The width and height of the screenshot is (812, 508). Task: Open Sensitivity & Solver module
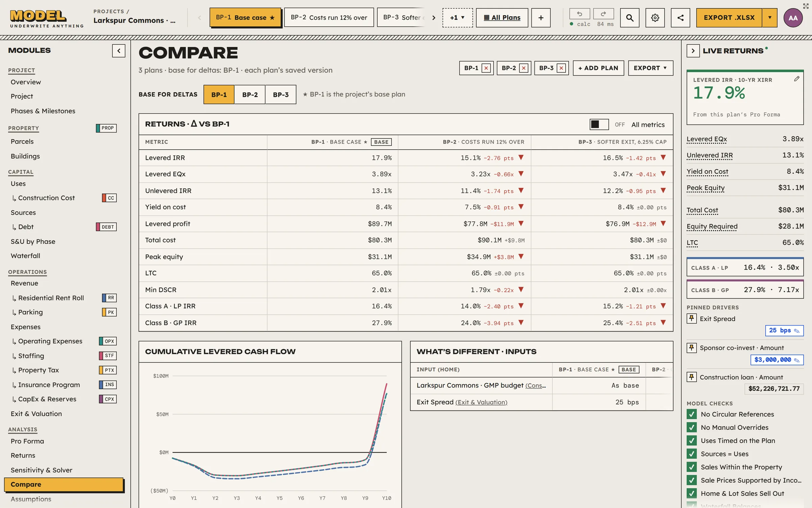click(41, 470)
